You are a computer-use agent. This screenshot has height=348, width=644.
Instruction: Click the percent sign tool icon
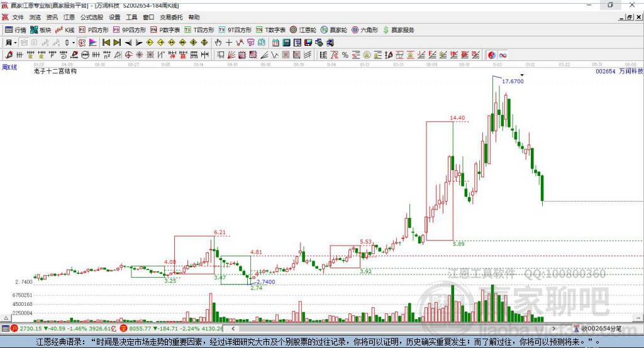(345, 55)
